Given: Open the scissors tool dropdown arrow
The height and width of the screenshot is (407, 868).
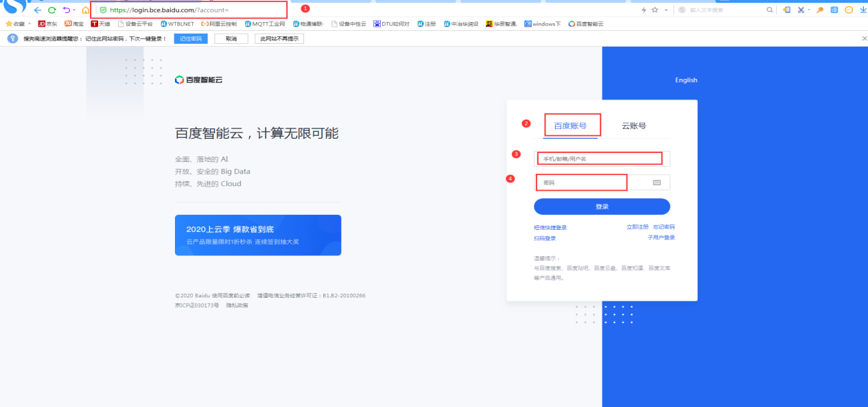Looking at the screenshot, I should coord(808,9).
